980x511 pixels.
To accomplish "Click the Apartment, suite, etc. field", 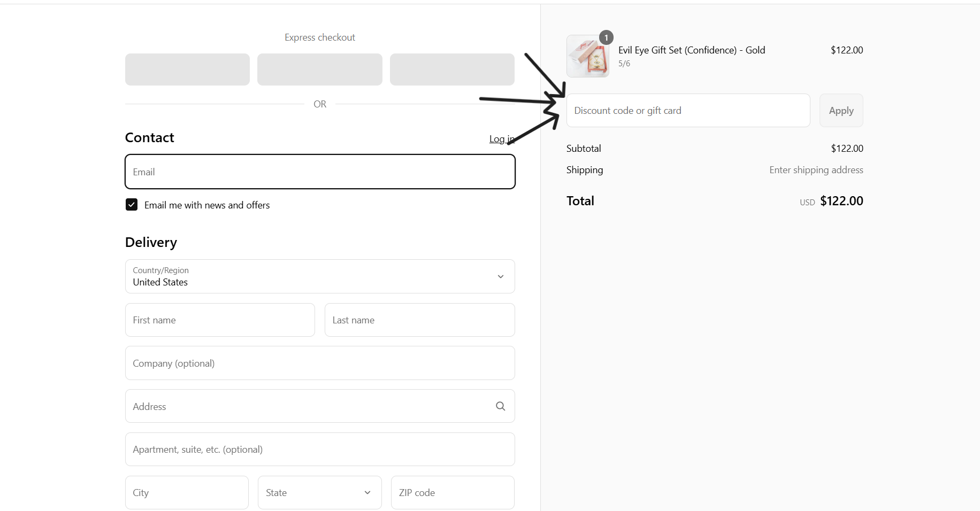I will click(x=319, y=449).
